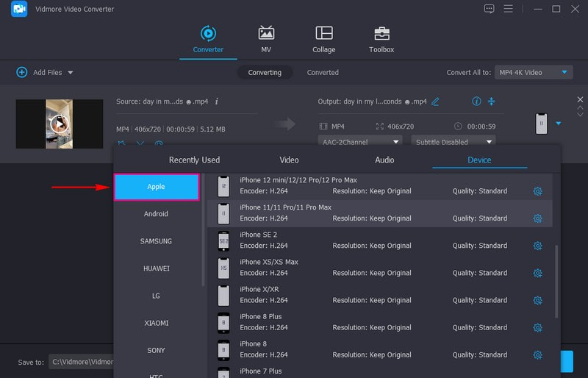Open settings gear for iPhone SE 2

[537, 246]
